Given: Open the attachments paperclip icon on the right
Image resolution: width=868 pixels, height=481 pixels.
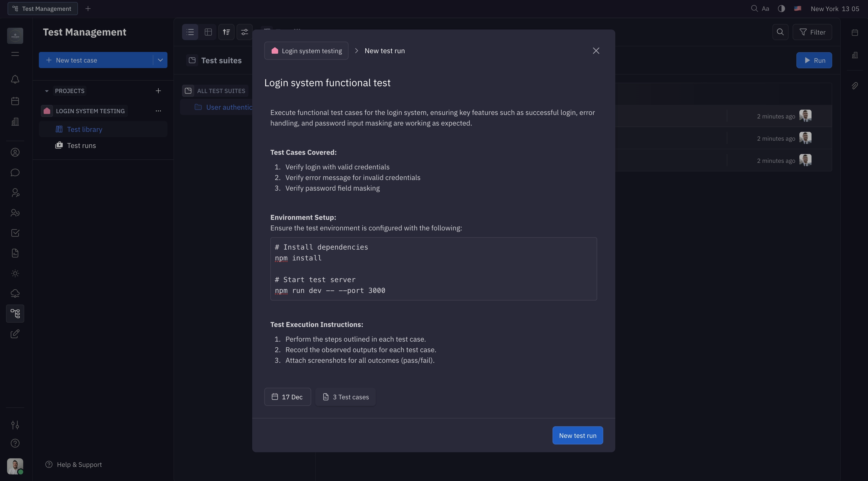Looking at the screenshot, I should [855, 86].
